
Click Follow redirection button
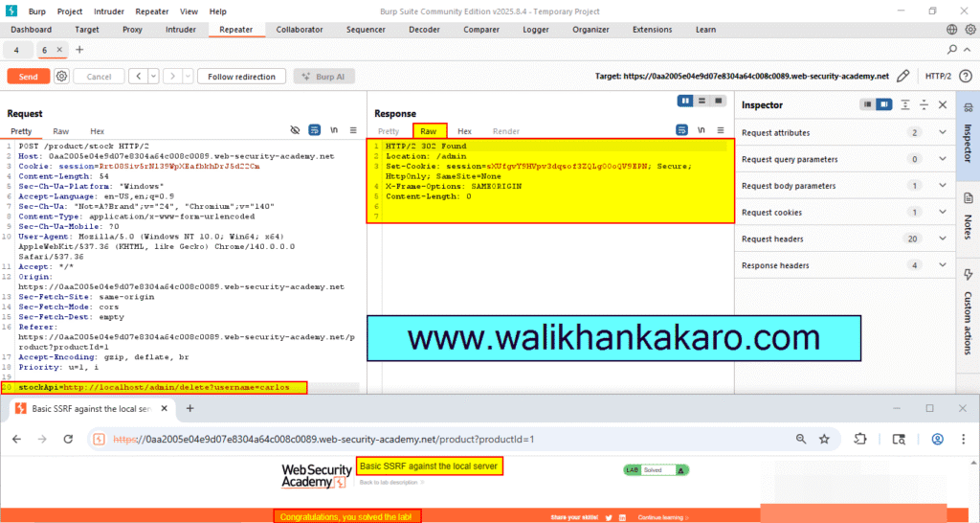click(241, 77)
